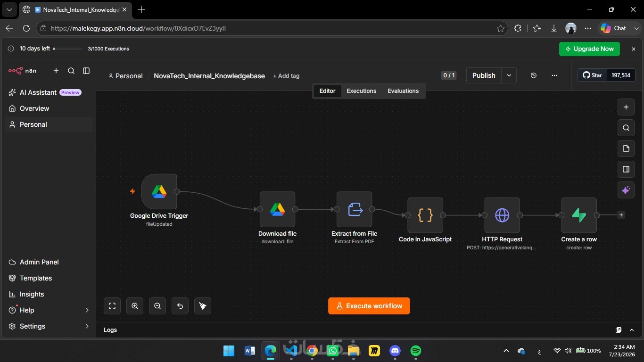Dismiss the trial banner
Screen dimensions: 644x362
[x=634, y=49]
